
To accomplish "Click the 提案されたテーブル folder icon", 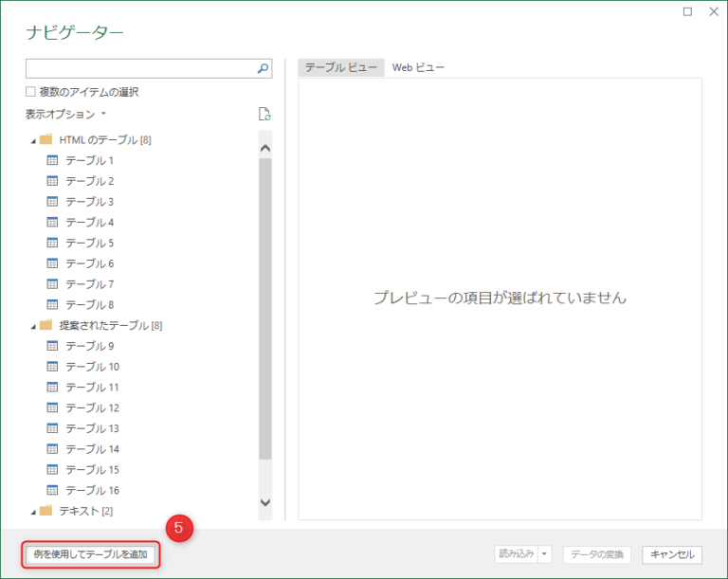I will [46, 325].
